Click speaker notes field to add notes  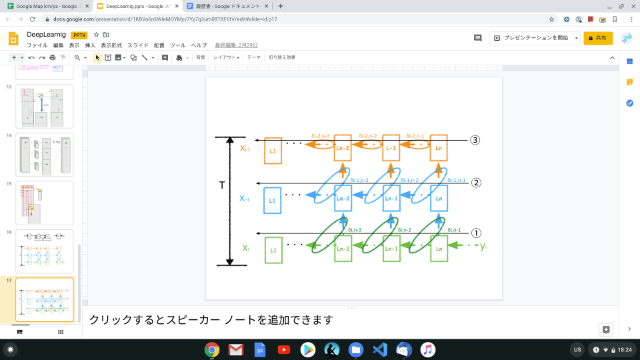pos(351,320)
